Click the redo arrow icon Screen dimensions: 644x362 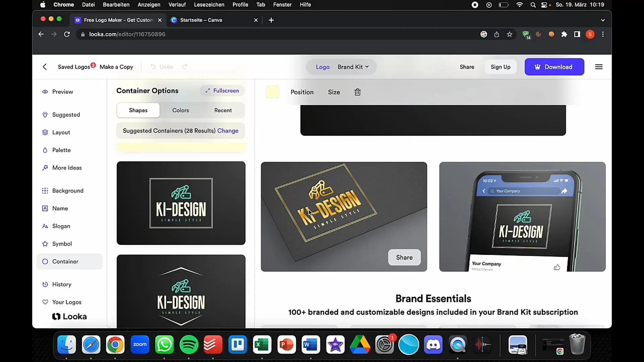184,67
